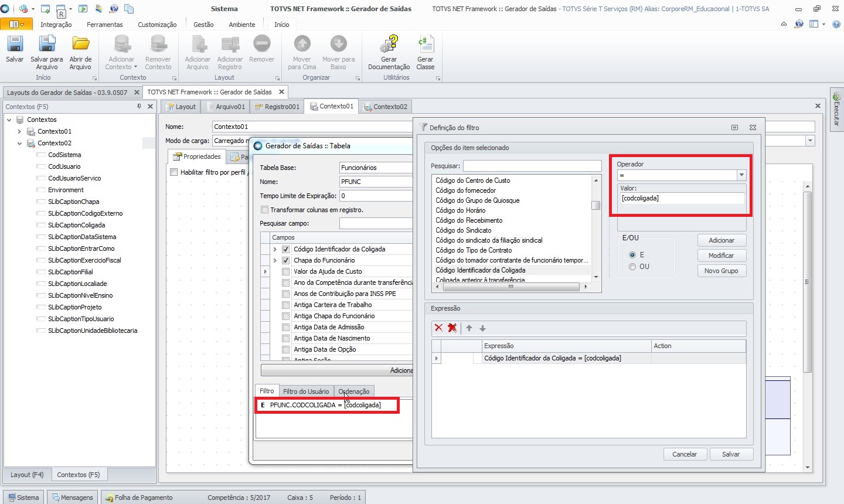Click the Layout (F4) bottom tab

click(27, 475)
